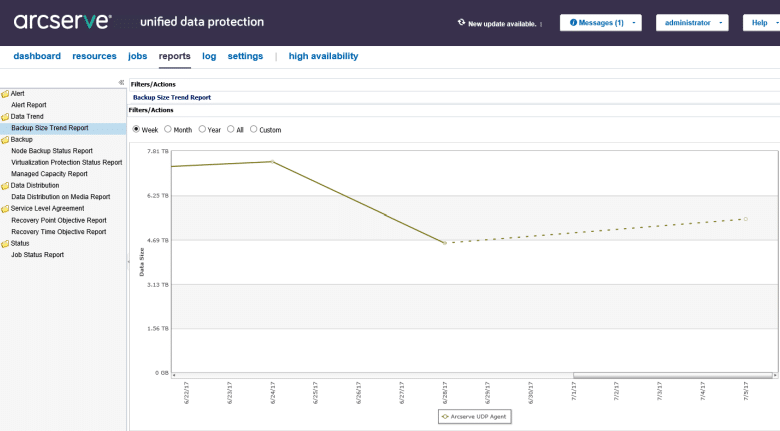Select the Week radio button
Screen dimensions: 780x431
(x=136, y=129)
